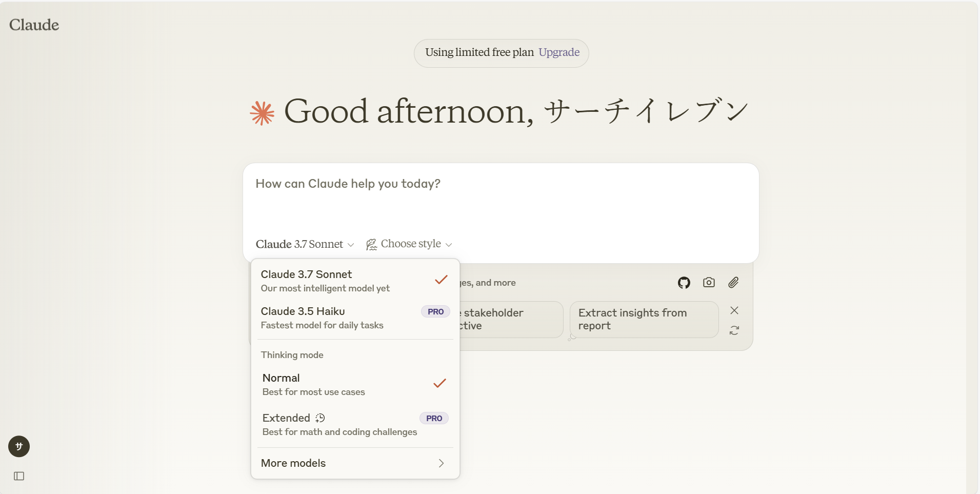This screenshot has width=980, height=494.
Task: Refresh suggestions with the circular arrows icon
Action: point(734,330)
